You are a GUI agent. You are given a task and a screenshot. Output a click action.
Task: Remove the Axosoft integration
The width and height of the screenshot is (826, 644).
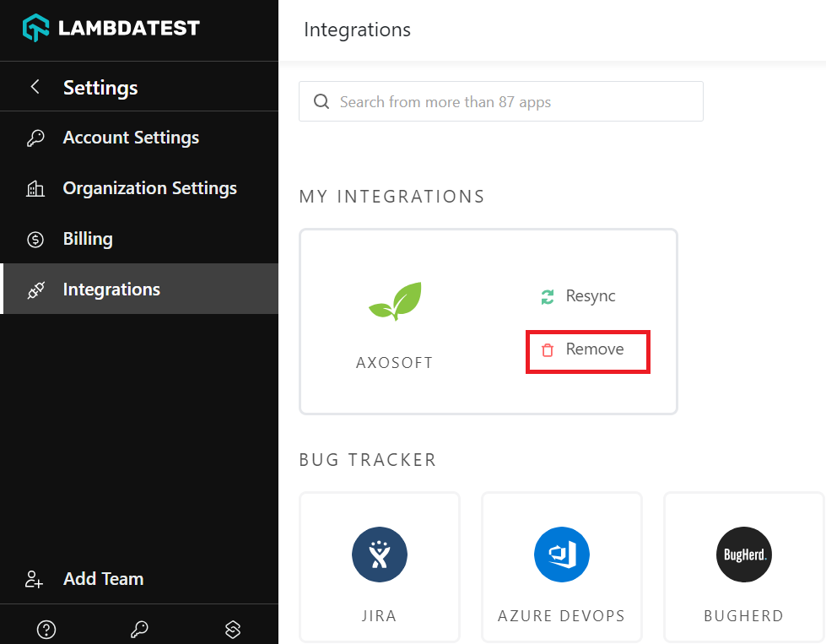[x=587, y=349]
